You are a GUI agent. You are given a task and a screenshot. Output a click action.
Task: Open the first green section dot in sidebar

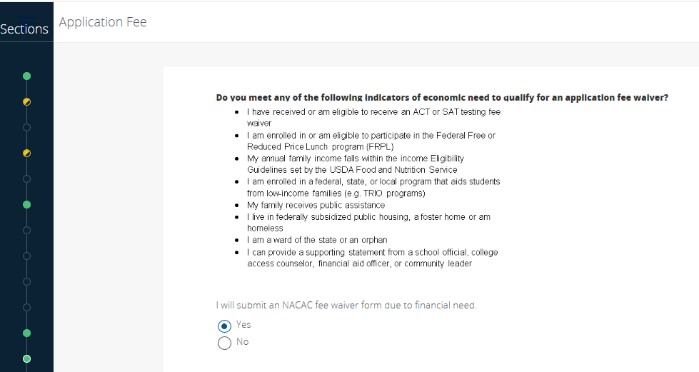(x=27, y=76)
